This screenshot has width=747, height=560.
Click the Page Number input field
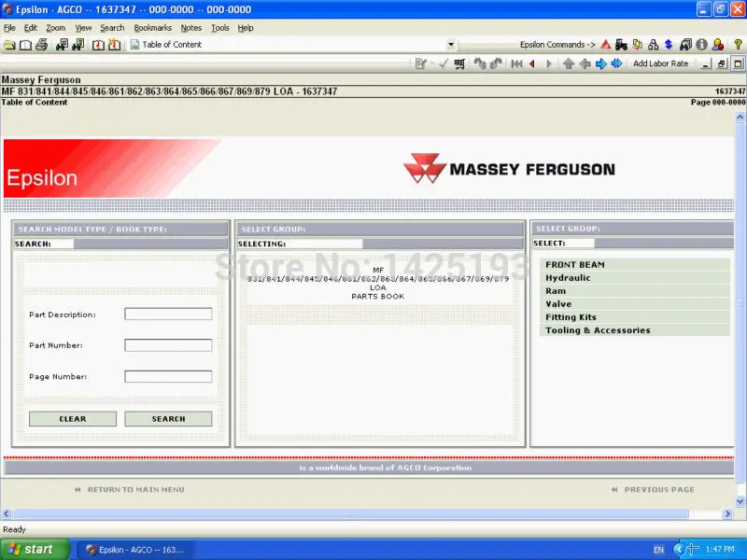168,377
